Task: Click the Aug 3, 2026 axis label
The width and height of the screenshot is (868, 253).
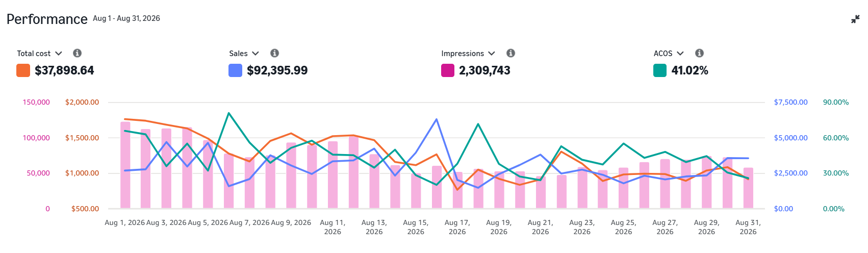Action: (x=166, y=223)
